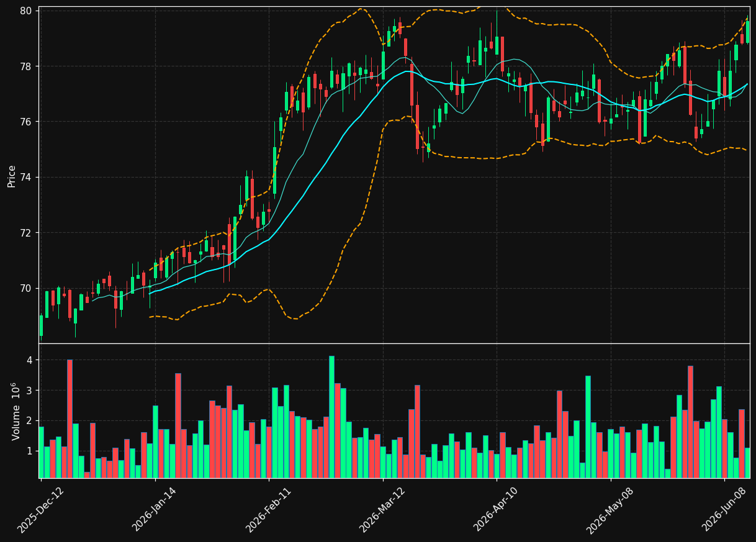
Task: Click the first candlestick on the chart
Action: coord(41,325)
